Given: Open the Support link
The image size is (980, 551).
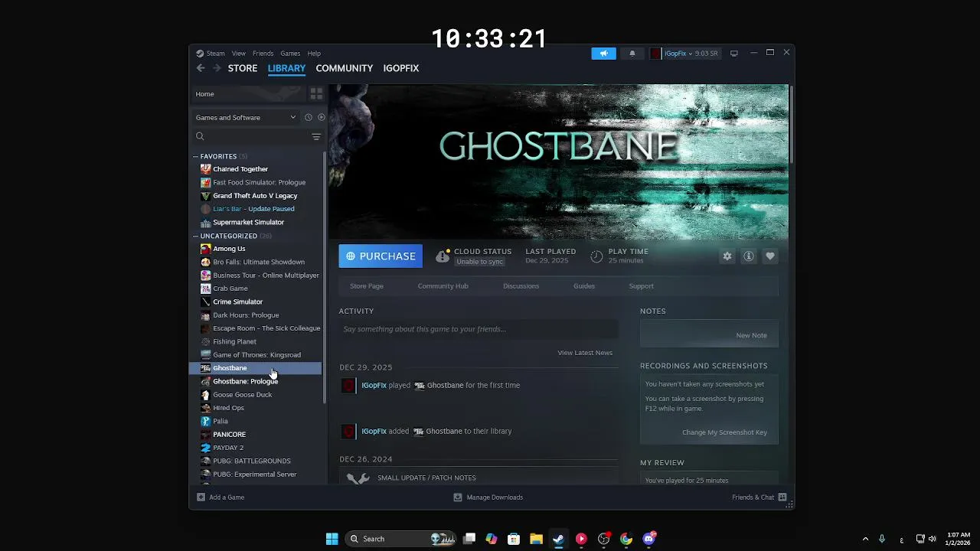Looking at the screenshot, I should pos(642,286).
